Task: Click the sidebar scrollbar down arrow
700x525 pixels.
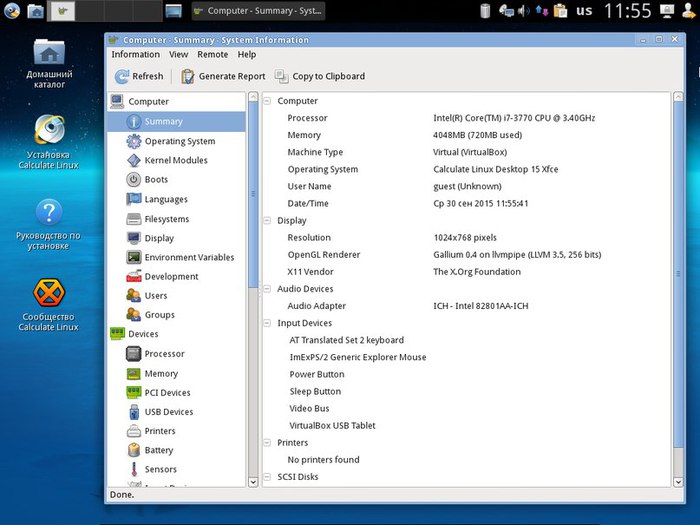Action: 253,482
